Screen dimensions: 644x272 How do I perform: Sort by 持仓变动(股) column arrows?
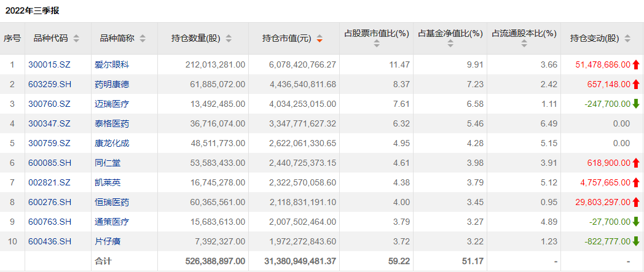click(x=627, y=39)
